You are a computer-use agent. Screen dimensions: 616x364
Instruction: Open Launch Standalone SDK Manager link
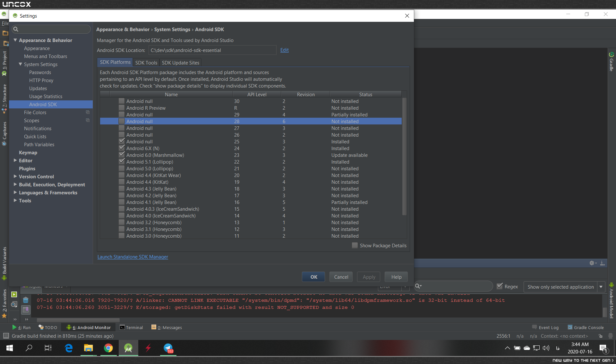point(133,257)
